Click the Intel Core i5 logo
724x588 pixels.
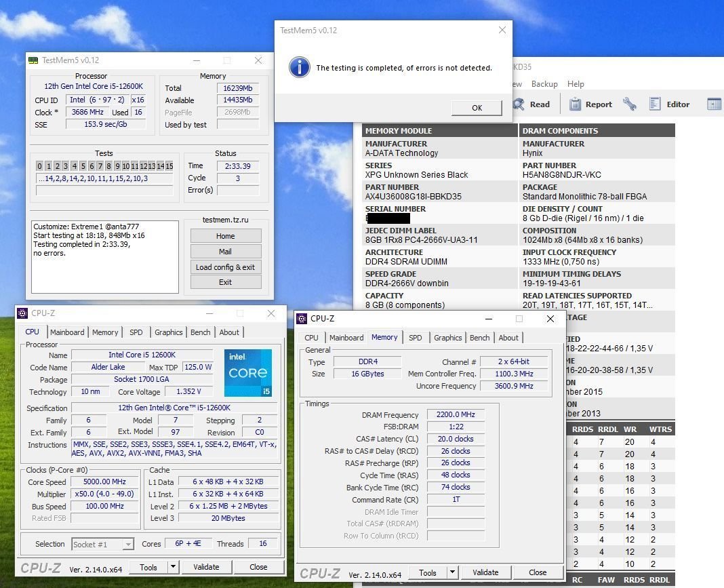click(x=248, y=373)
